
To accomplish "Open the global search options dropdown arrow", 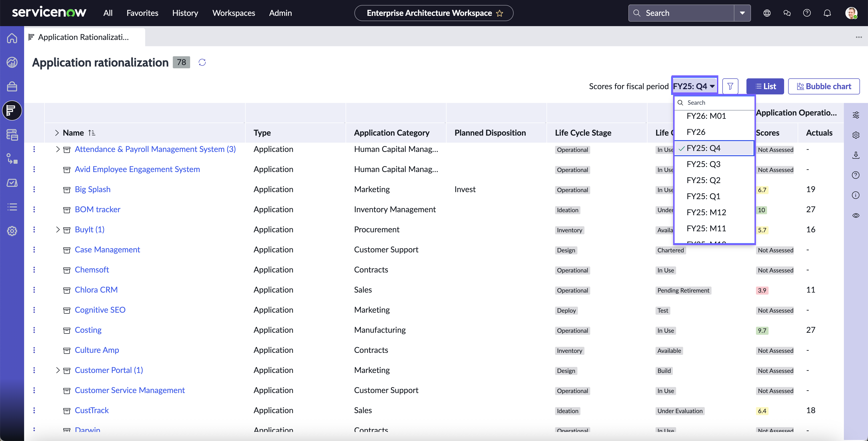I will [742, 13].
